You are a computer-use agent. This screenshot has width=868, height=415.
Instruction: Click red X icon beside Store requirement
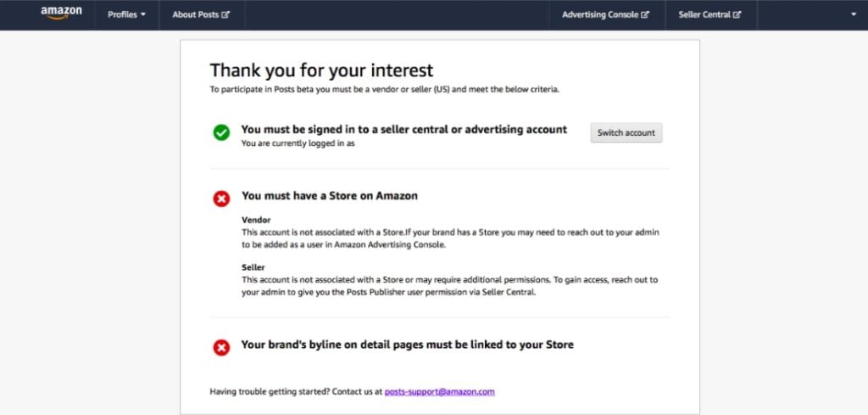pos(221,199)
